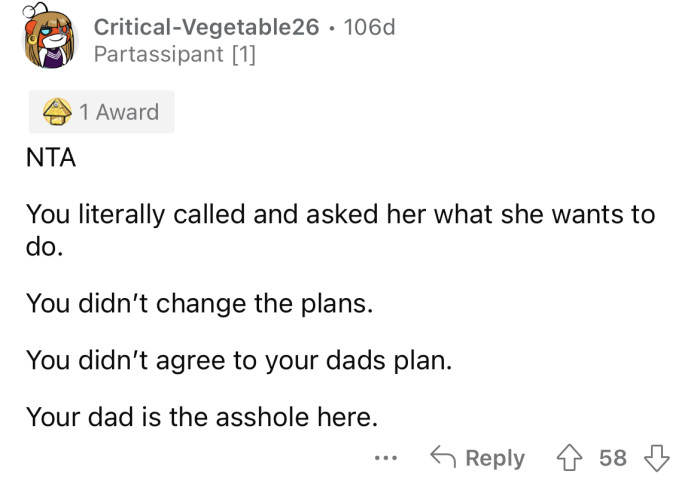
Task: Downvote the comment by Critical-Vegetable26
Action: [656, 458]
